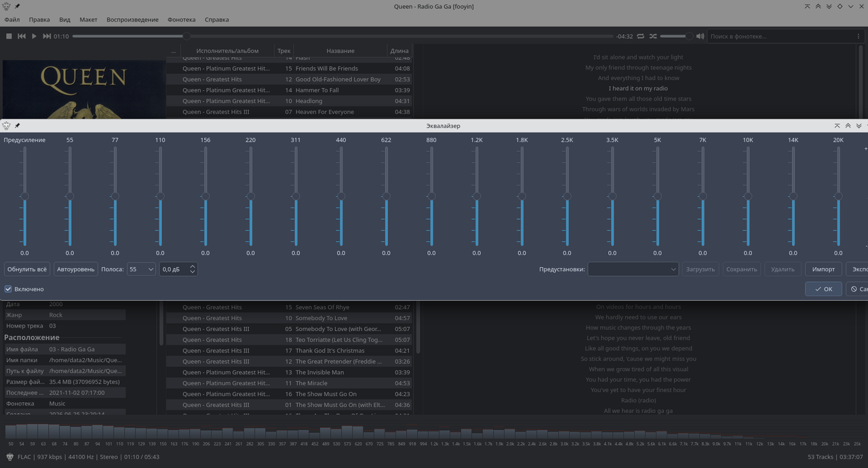
Task: Confirm the equalizer with OK
Action: (x=824, y=289)
